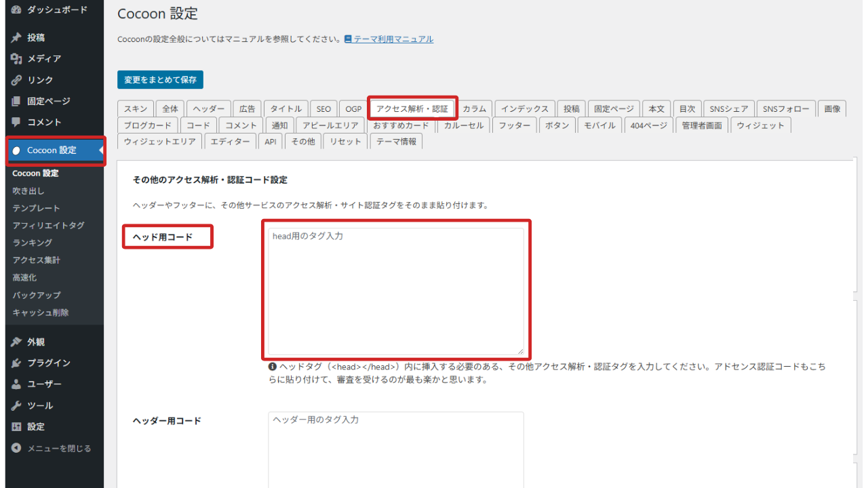
Task: Click the chain link icon beside リンク
Action: click(x=17, y=80)
